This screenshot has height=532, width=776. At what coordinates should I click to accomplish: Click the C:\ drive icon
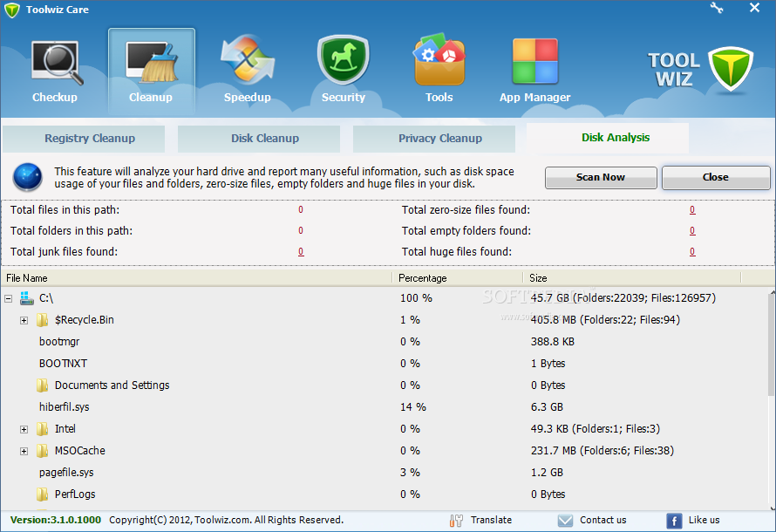(x=27, y=298)
